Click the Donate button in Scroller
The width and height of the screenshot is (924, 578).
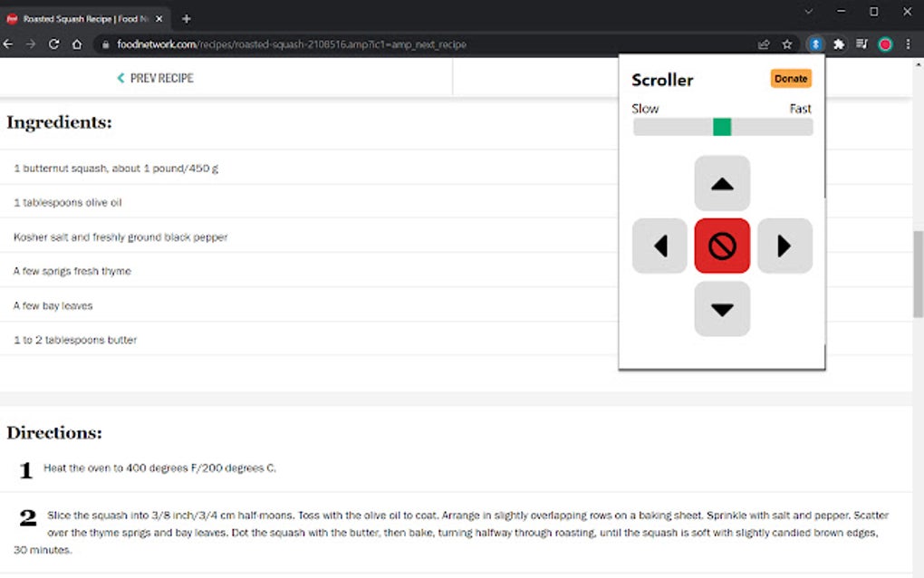point(790,79)
